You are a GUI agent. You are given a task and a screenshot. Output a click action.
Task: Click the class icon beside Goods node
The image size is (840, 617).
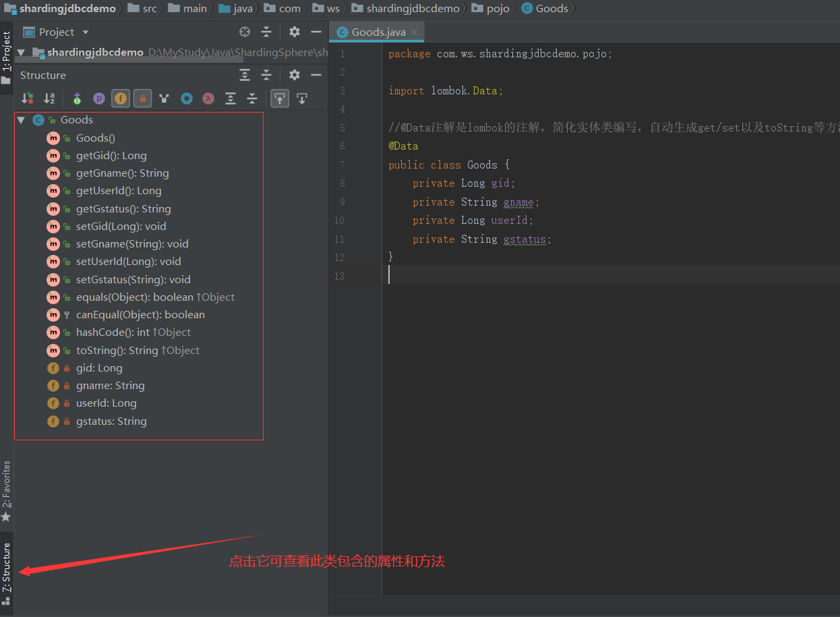(x=38, y=120)
